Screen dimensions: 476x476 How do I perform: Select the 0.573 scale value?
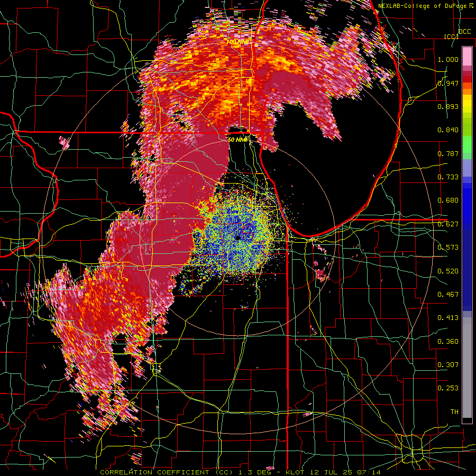click(x=448, y=248)
